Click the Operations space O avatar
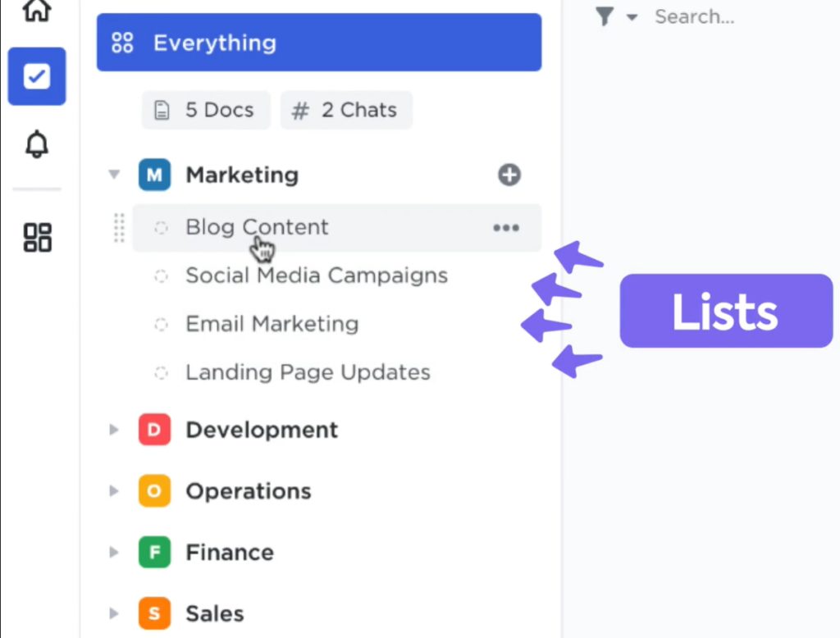840x638 pixels. (154, 490)
